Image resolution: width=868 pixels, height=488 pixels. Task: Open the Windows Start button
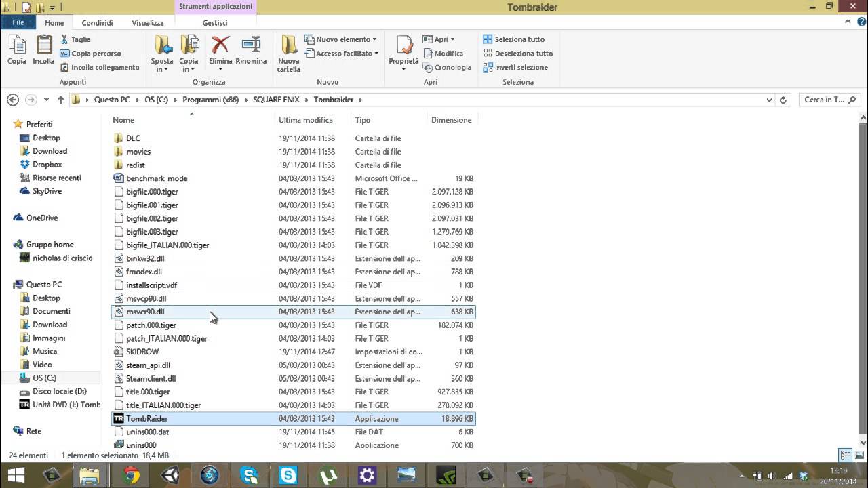16,475
